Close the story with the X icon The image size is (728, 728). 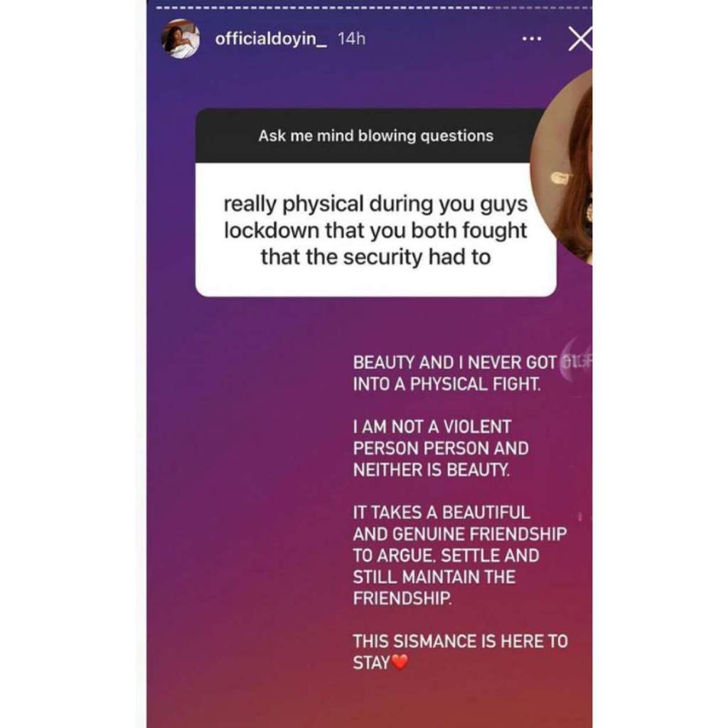[580, 39]
